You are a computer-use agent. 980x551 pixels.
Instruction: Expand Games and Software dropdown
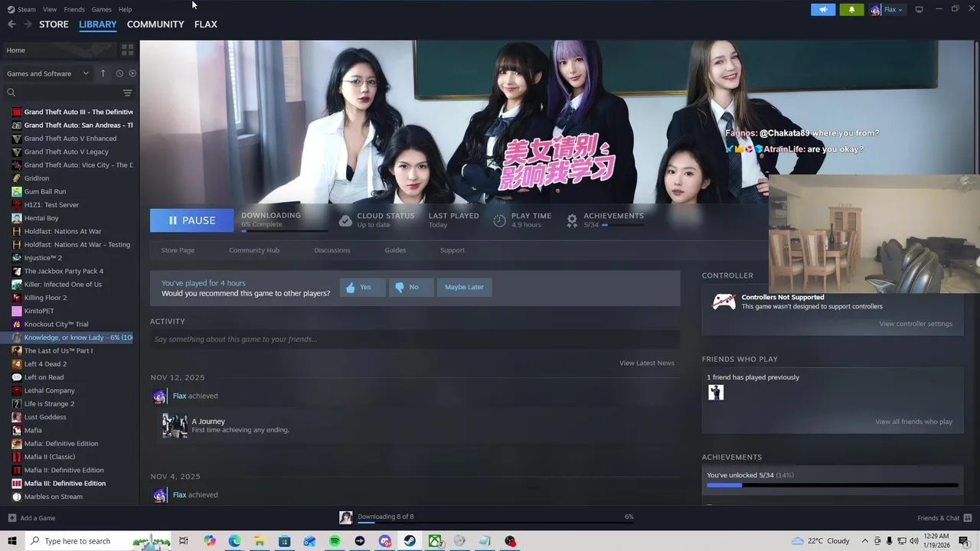pyautogui.click(x=47, y=73)
